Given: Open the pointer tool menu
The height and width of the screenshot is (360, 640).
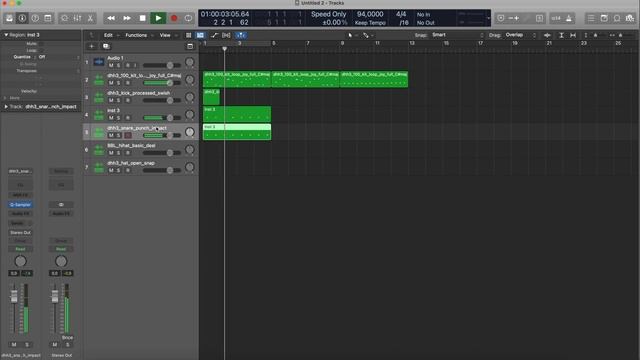Looking at the screenshot, I should (x=352, y=36).
